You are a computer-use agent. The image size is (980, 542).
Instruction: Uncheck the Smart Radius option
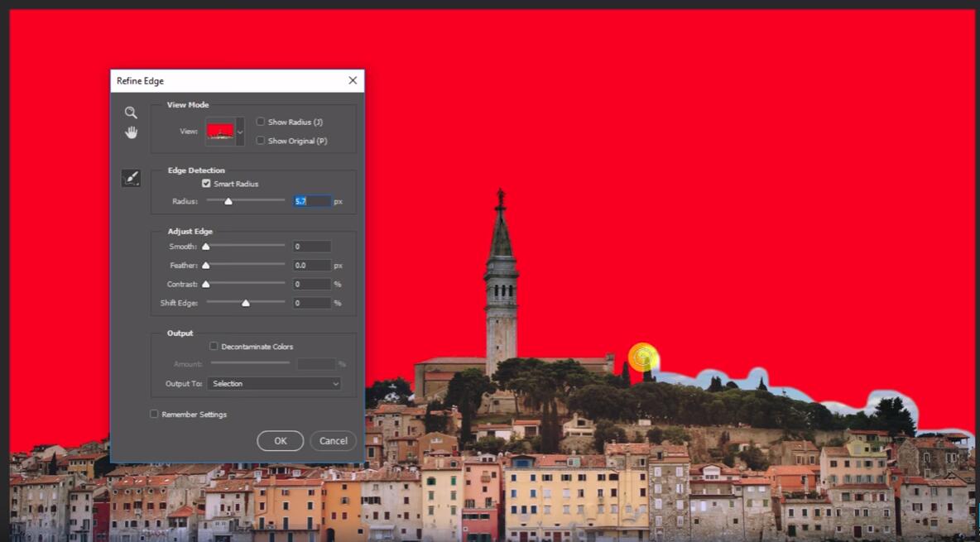pos(206,184)
